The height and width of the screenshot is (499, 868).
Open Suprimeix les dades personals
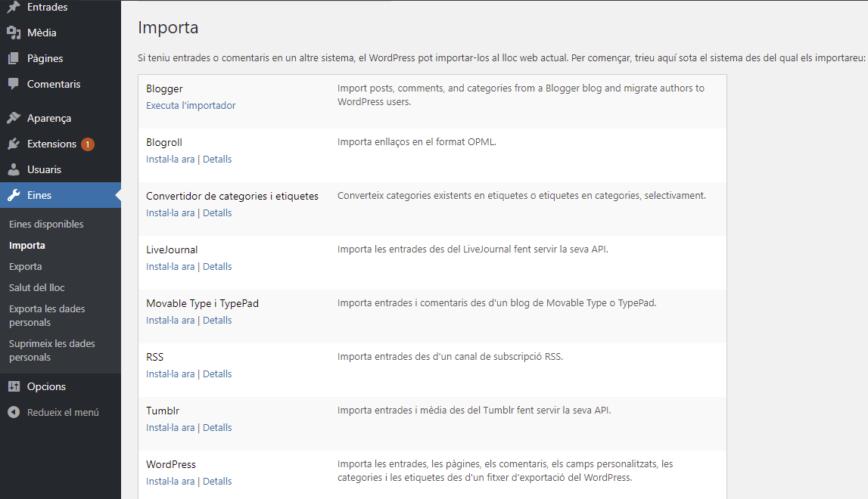[52, 350]
